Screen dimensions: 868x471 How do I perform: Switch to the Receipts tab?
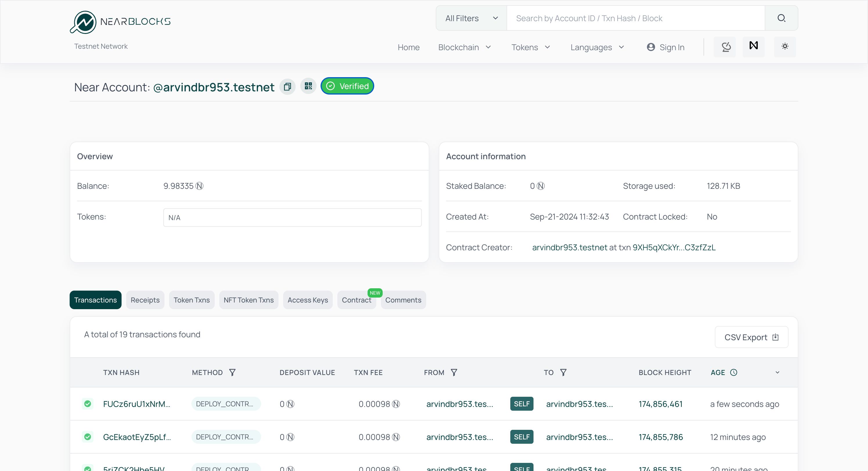tap(145, 300)
